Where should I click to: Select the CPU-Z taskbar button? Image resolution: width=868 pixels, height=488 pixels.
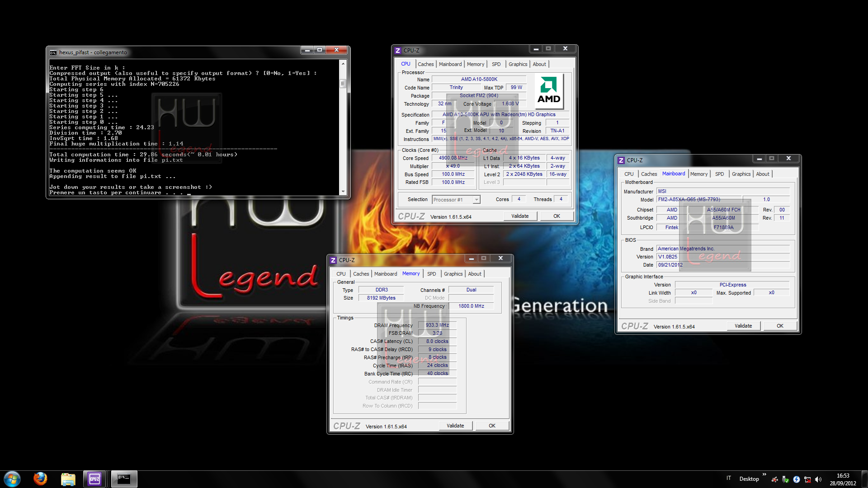pyautogui.click(x=94, y=479)
